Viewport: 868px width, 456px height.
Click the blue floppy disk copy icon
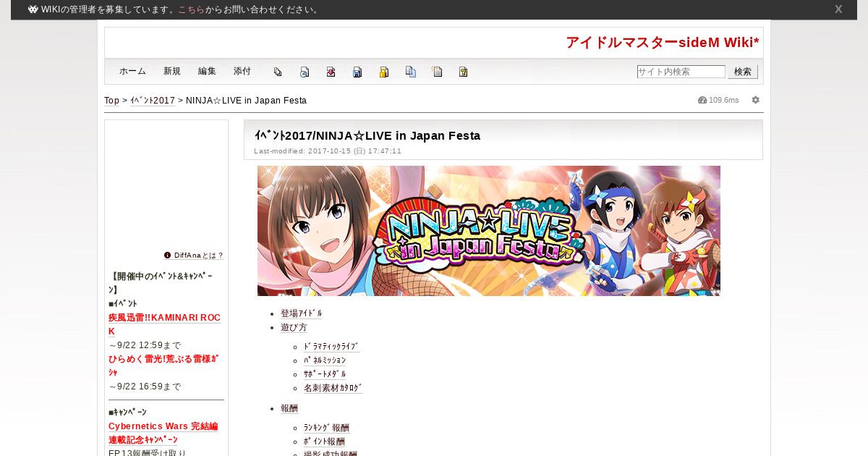(357, 72)
